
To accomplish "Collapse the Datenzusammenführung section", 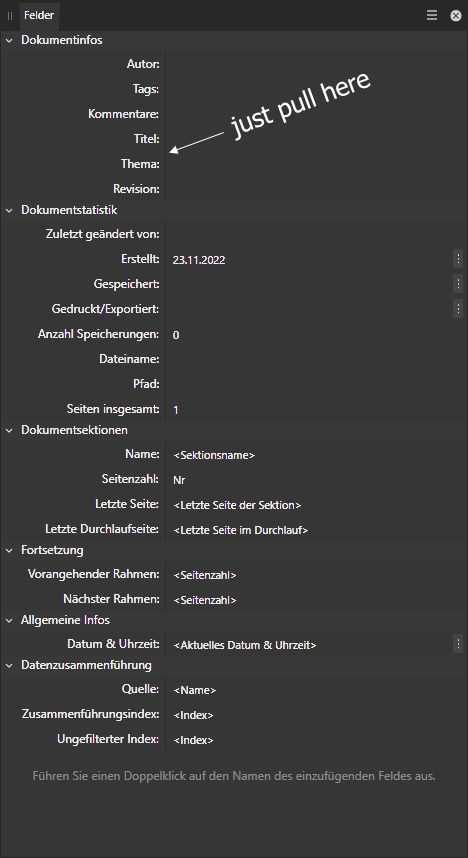I will tap(9, 666).
